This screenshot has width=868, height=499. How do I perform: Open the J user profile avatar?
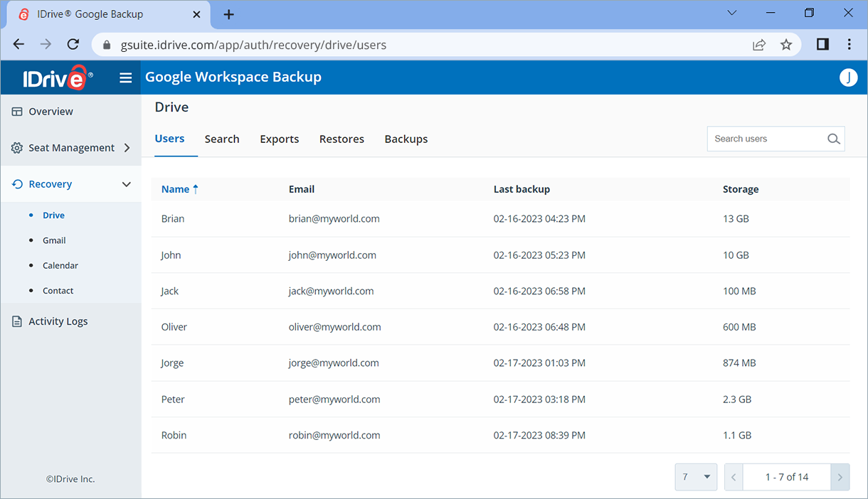(x=848, y=77)
